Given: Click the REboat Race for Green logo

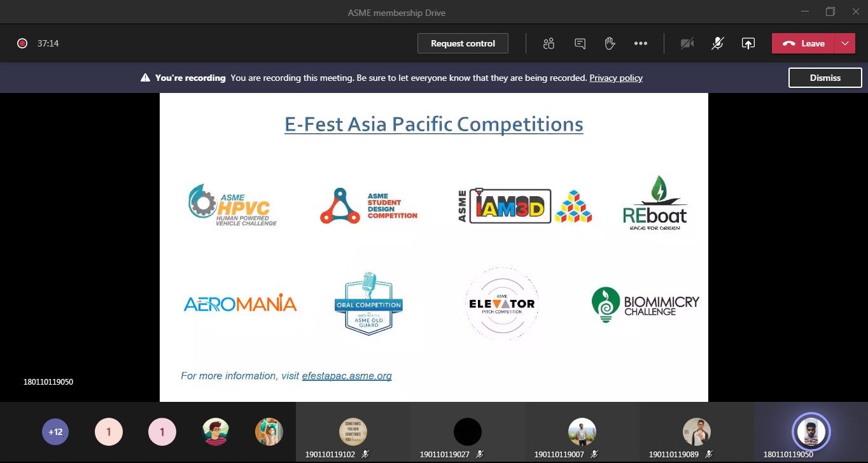Looking at the screenshot, I should 655,203.
